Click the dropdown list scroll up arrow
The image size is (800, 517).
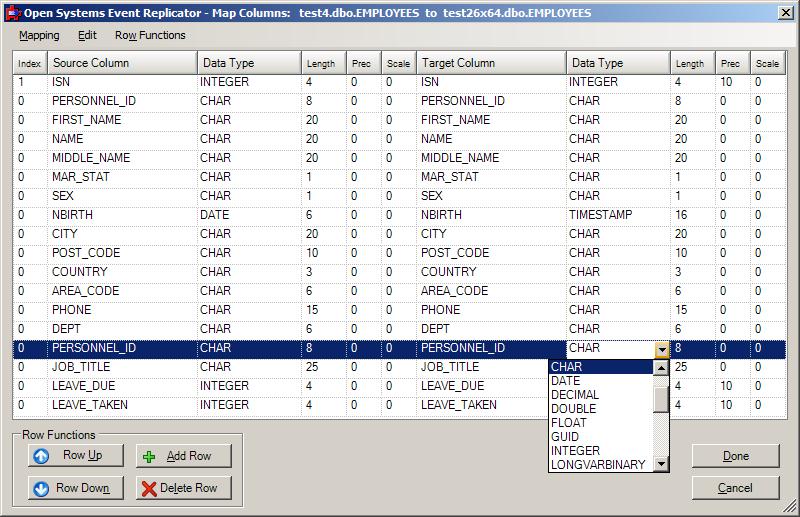pos(661,367)
